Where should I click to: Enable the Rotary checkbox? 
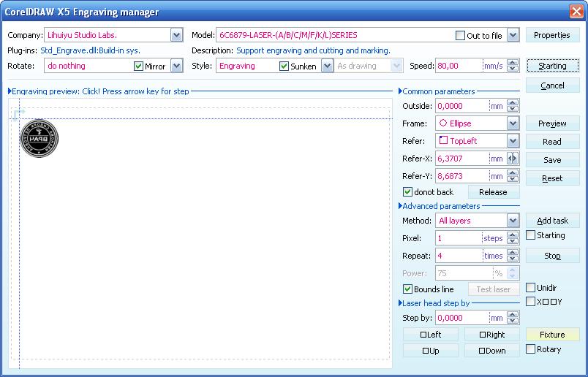pyautogui.click(x=531, y=349)
